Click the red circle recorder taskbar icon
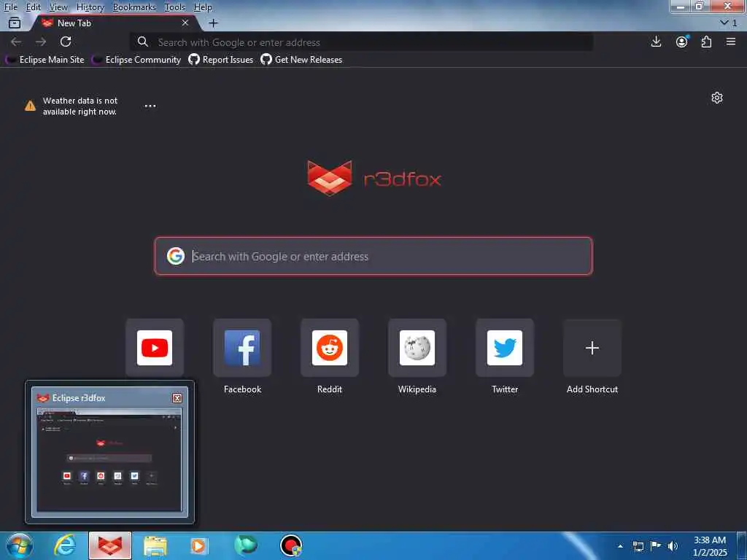The width and height of the screenshot is (747, 560). [290, 545]
